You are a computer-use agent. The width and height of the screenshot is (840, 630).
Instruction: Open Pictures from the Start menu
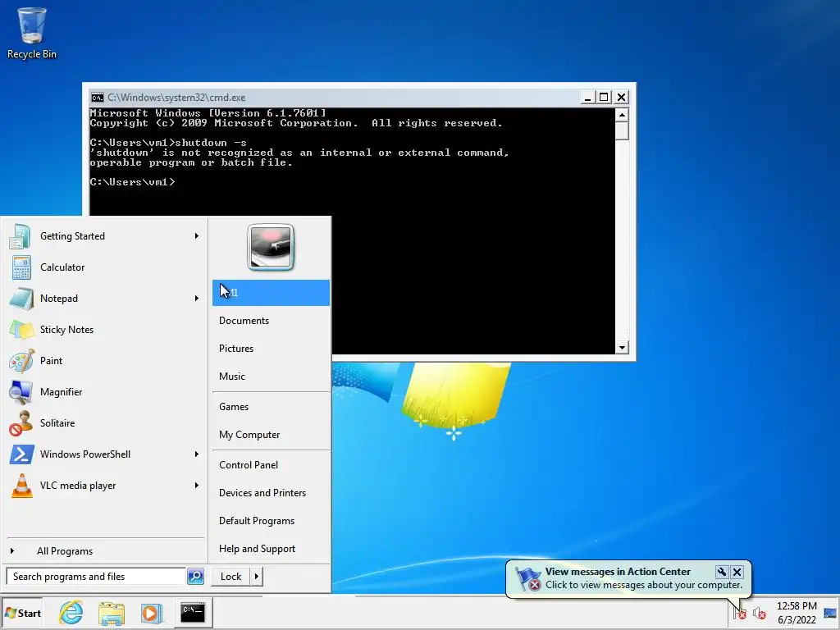coord(236,348)
